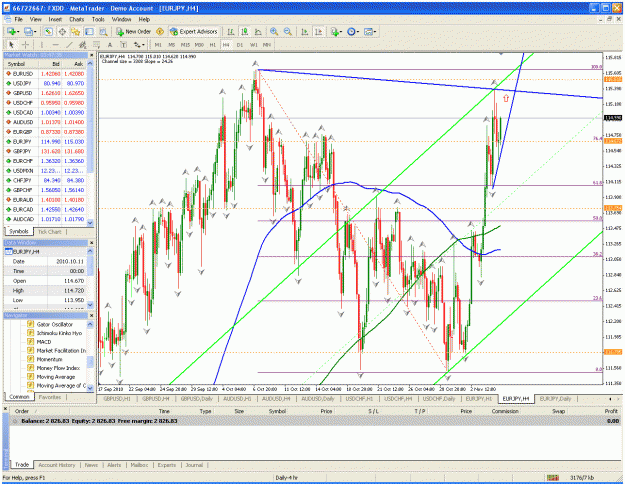The width and height of the screenshot is (625, 484).
Task: Zoom in on the chart
Action: tap(274, 31)
